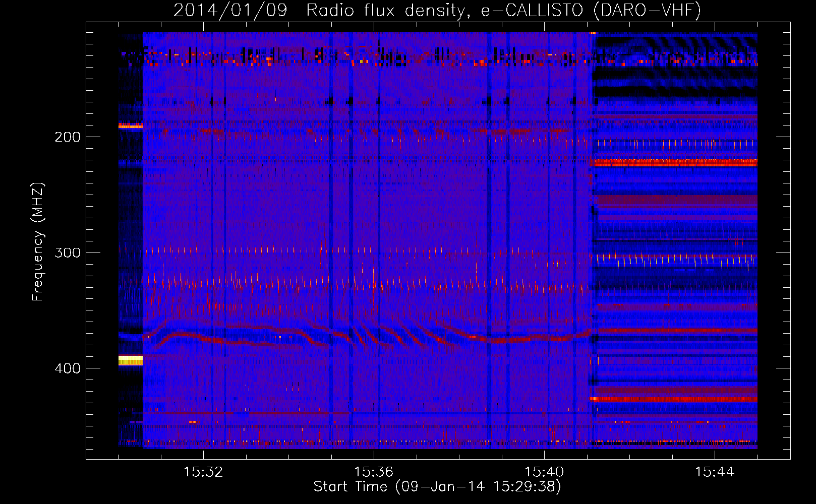Click the bright yellow band just above 400 MHz
The width and height of the screenshot is (816, 504).
[x=131, y=360]
